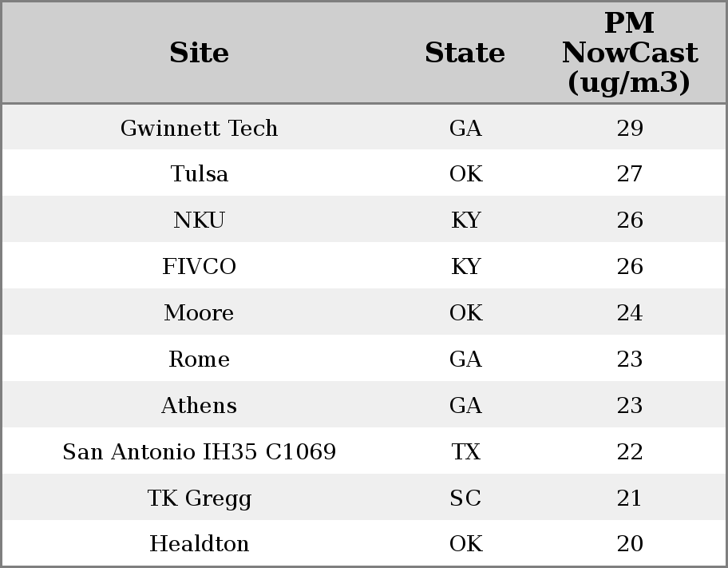Click the PM value 24 cell
This screenshot has width=728, height=568.
click(630, 312)
